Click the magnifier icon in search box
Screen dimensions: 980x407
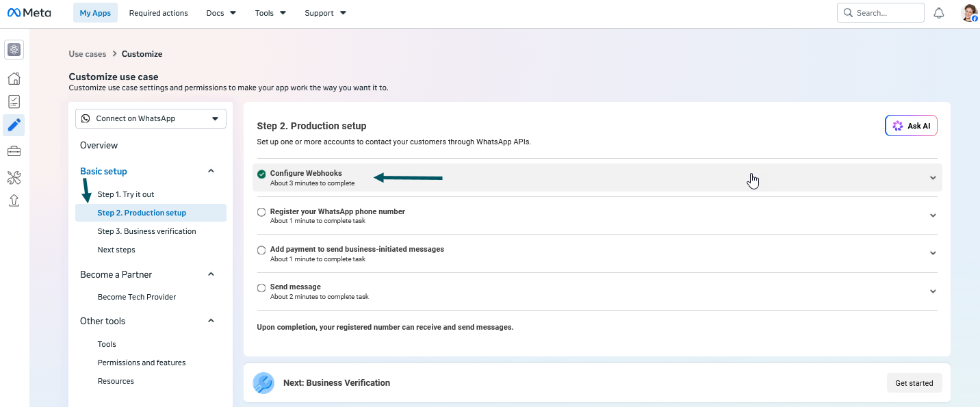pos(848,13)
